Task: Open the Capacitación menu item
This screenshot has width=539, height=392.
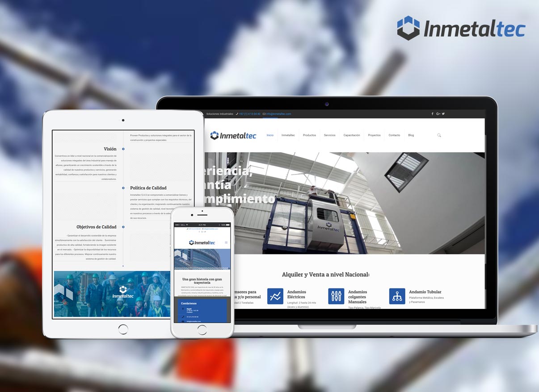Action: [x=351, y=135]
